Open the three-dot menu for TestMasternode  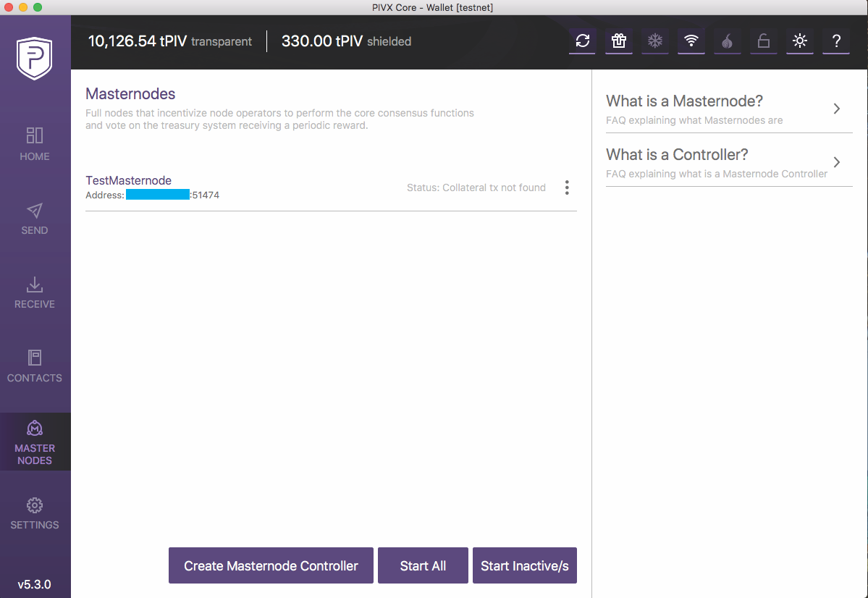point(567,188)
